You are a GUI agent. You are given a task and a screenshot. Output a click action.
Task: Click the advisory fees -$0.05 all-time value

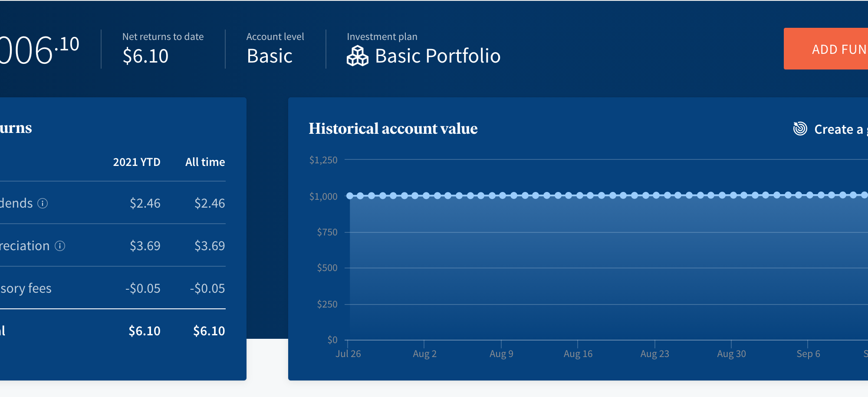tap(207, 288)
